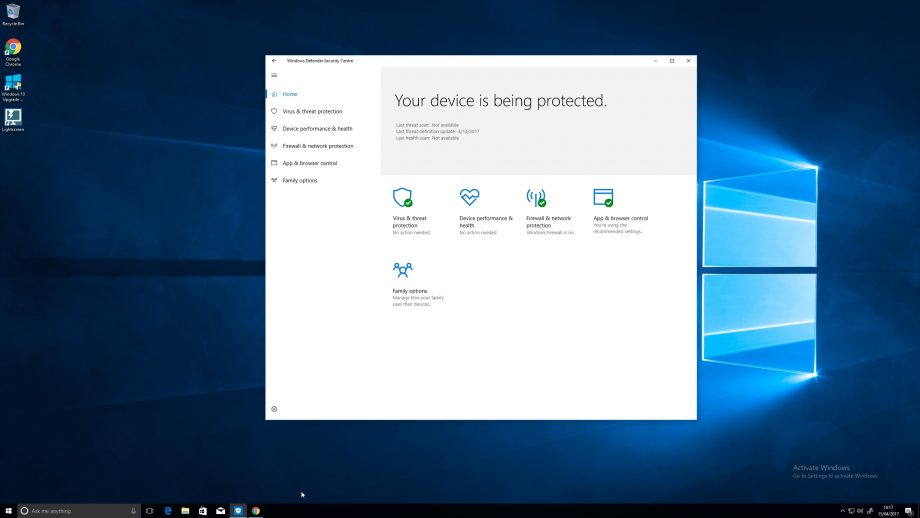Viewport: 920px width, 518px height.
Task: Click the App & browser control tile icon
Action: (x=603, y=198)
